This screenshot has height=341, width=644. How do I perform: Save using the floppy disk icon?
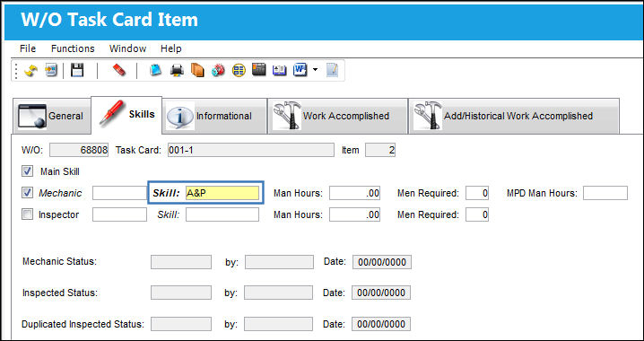tap(77, 70)
